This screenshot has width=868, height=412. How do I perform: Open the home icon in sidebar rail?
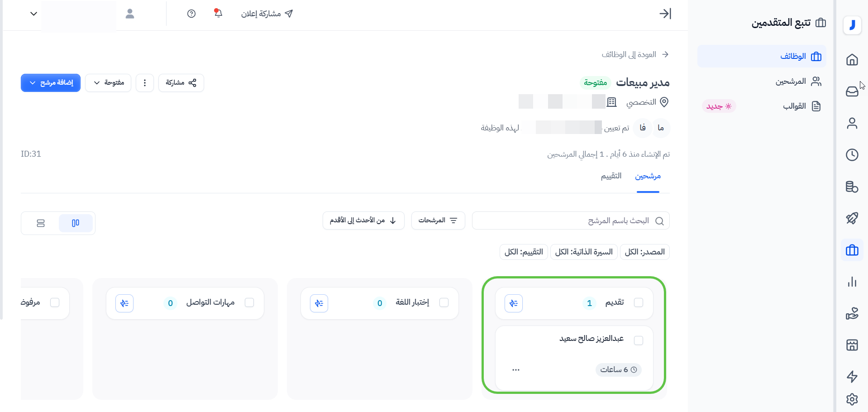point(852,60)
